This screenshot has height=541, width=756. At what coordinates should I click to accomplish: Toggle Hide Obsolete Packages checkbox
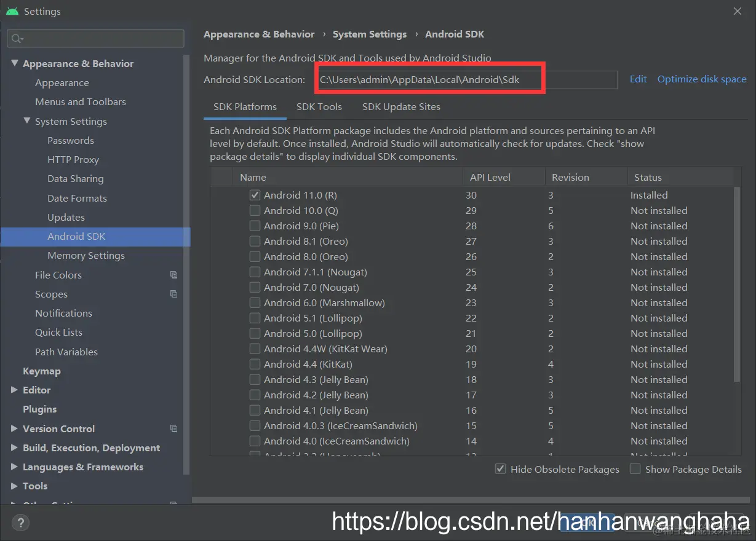coord(500,469)
